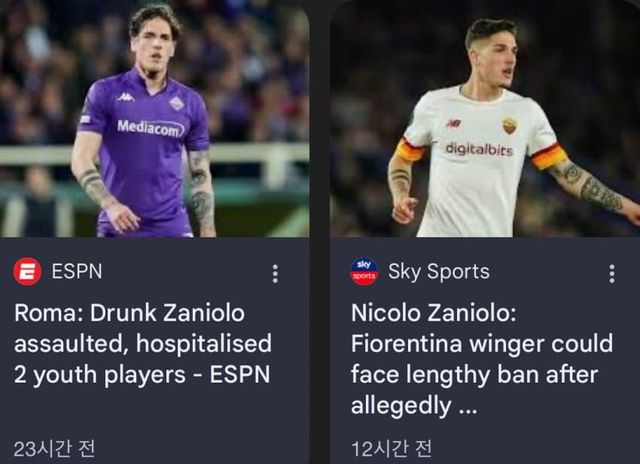Click the Roma crest on the white jersey
This screenshot has width=640, height=464.
point(509,125)
